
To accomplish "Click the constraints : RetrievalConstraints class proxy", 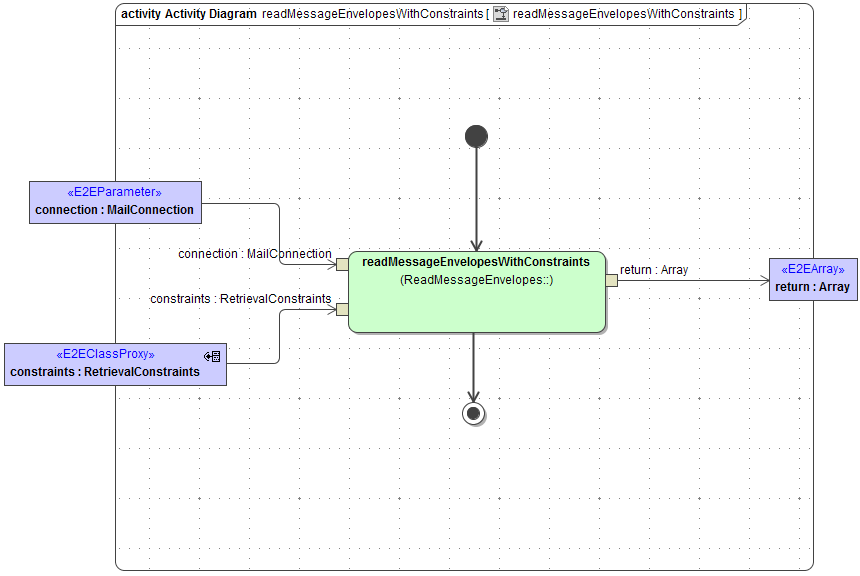I will tap(115, 364).
